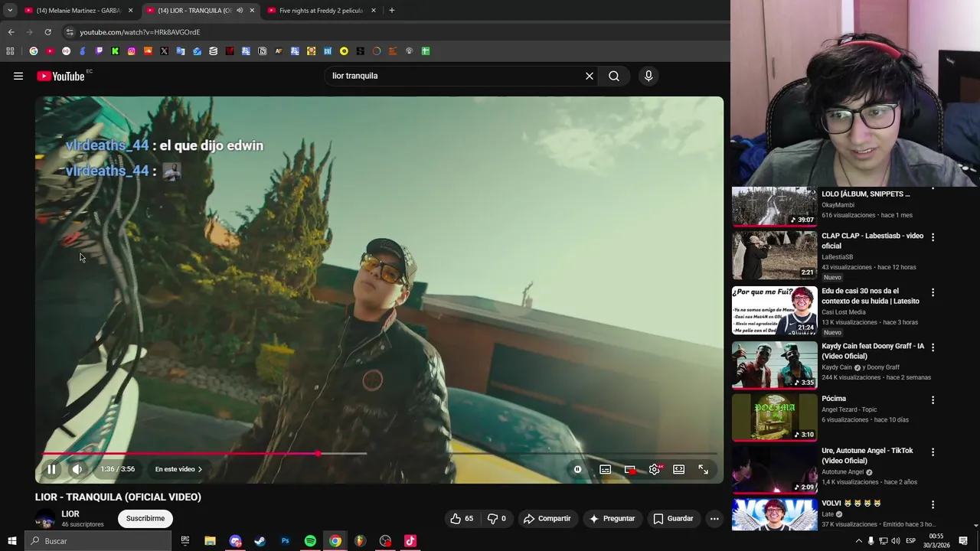The width and height of the screenshot is (980, 551).
Task: Dislike the video with thumbs down
Action: (x=497, y=518)
